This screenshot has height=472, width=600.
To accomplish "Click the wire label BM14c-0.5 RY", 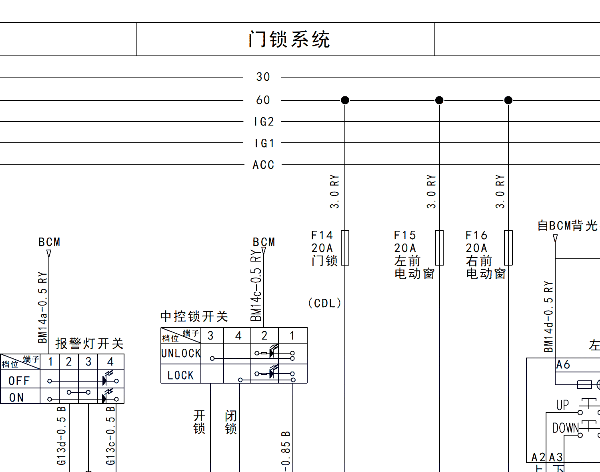I will pos(256,286).
